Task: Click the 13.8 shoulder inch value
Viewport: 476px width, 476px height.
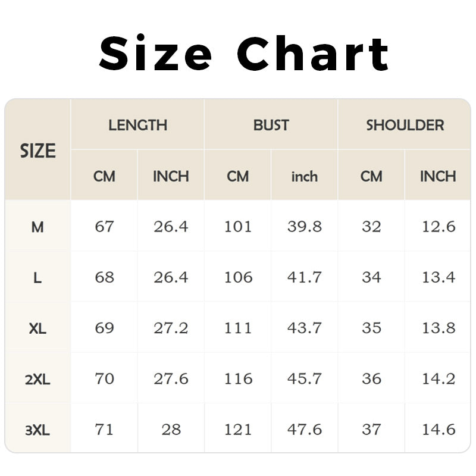Action: point(438,328)
